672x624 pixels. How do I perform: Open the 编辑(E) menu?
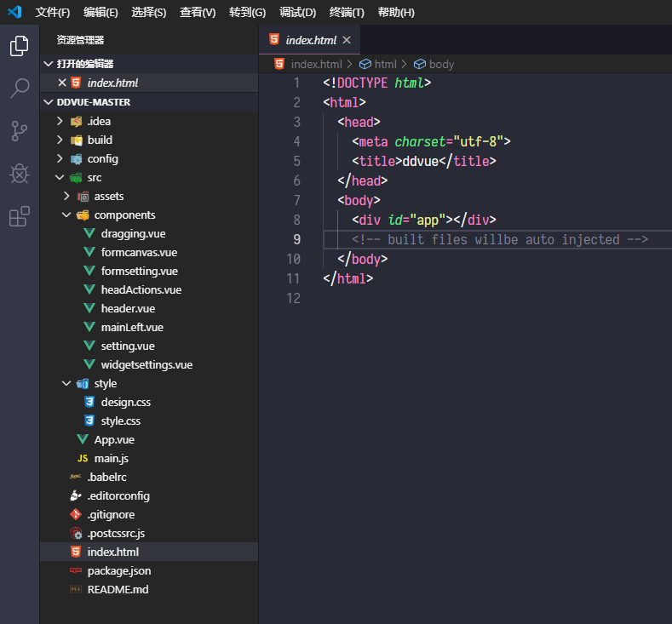[101, 13]
